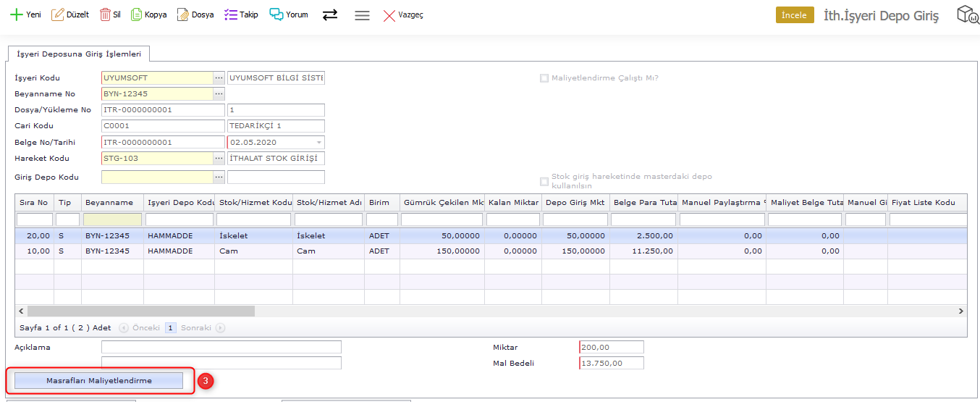Screen dimensions: 980x402
Task: Select İşyeri Deposuna Giriş İşlemleri tab
Action: tap(79, 54)
